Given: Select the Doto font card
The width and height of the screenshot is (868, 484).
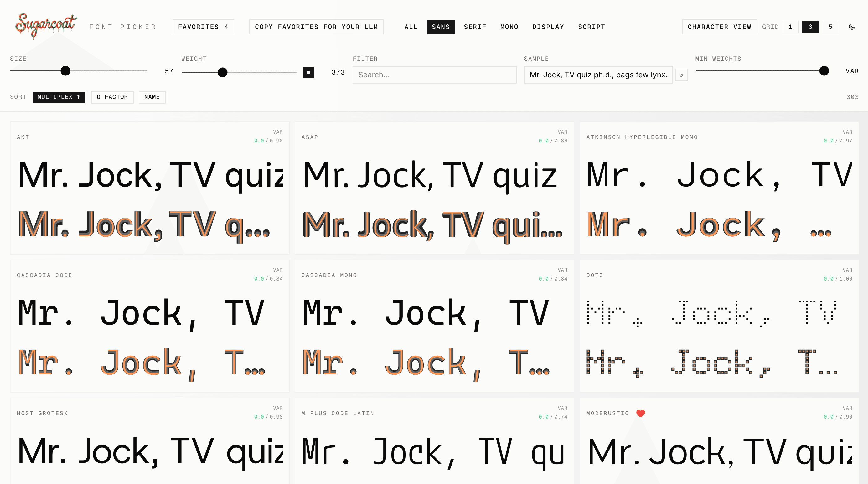Looking at the screenshot, I should click(x=719, y=326).
